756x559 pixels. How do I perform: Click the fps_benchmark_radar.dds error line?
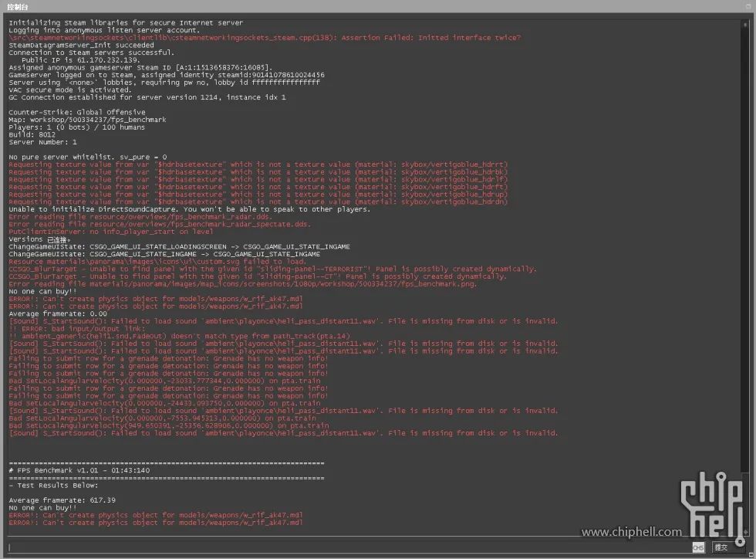tap(140, 217)
